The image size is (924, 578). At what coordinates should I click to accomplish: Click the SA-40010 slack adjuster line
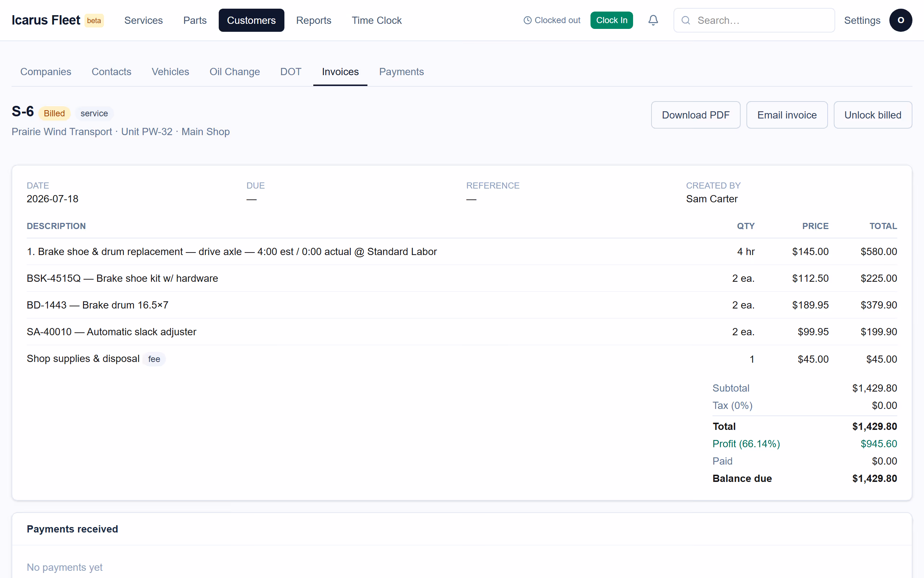pyautogui.click(x=462, y=332)
